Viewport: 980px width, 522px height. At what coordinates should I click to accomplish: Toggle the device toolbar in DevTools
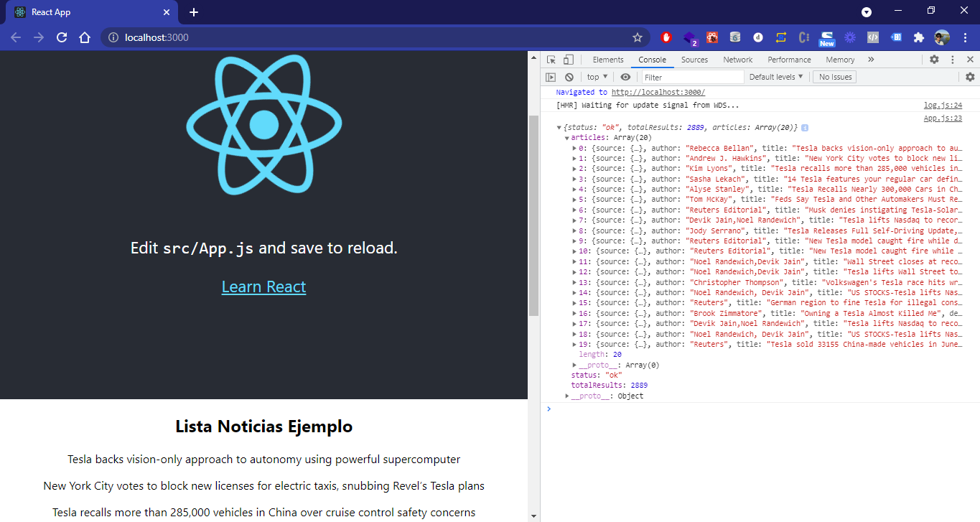click(x=569, y=60)
